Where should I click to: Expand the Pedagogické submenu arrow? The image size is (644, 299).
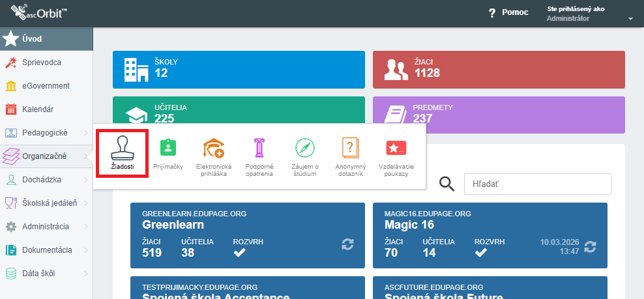coord(86,133)
